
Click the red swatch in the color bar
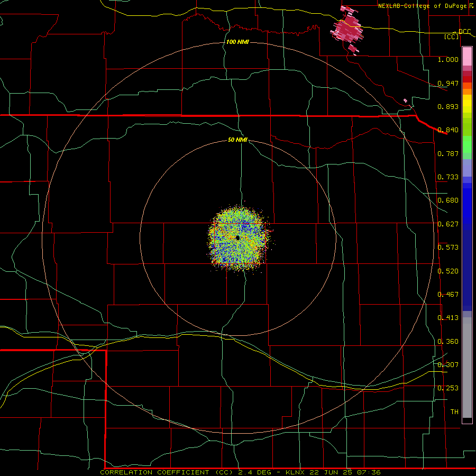click(467, 79)
